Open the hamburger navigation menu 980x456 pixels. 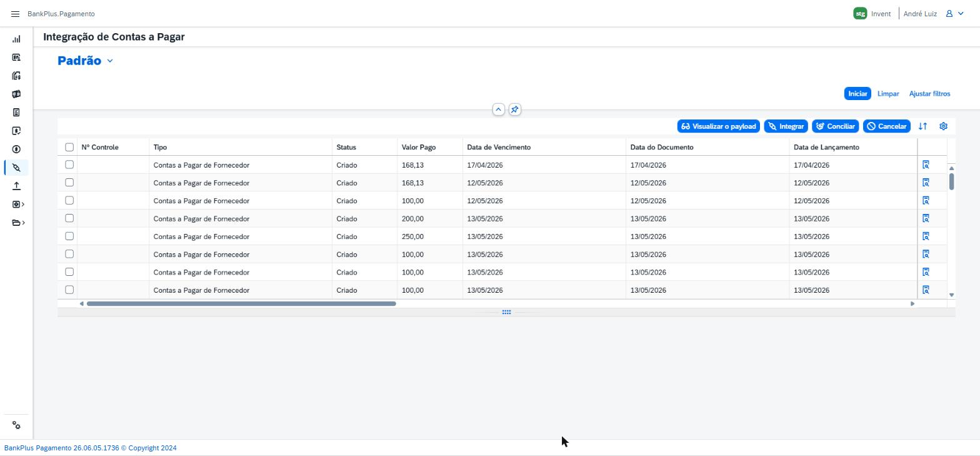pyautogui.click(x=15, y=14)
